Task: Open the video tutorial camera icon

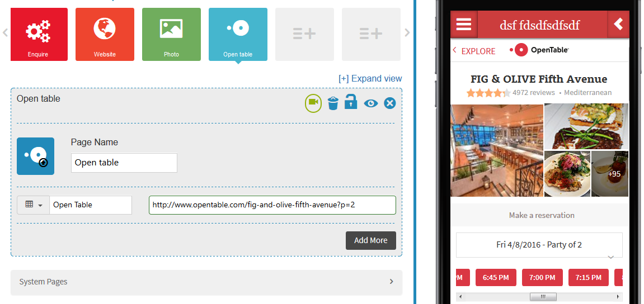Action: 313,103
